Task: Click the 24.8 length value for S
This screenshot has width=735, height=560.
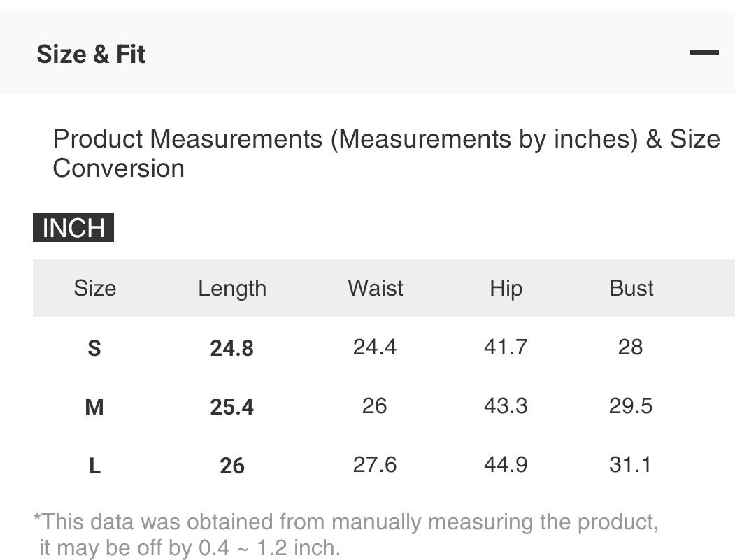Action: [232, 348]
